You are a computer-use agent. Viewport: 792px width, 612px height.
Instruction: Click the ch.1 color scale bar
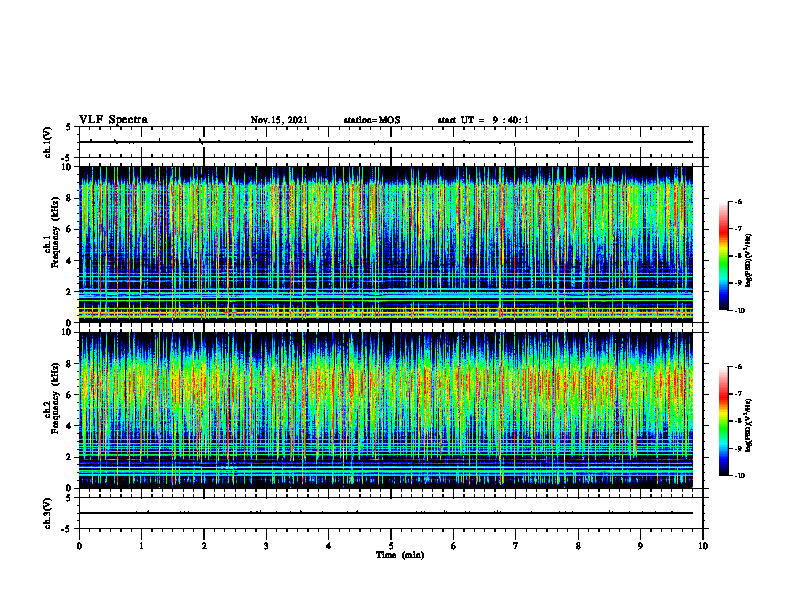(723, 256)
